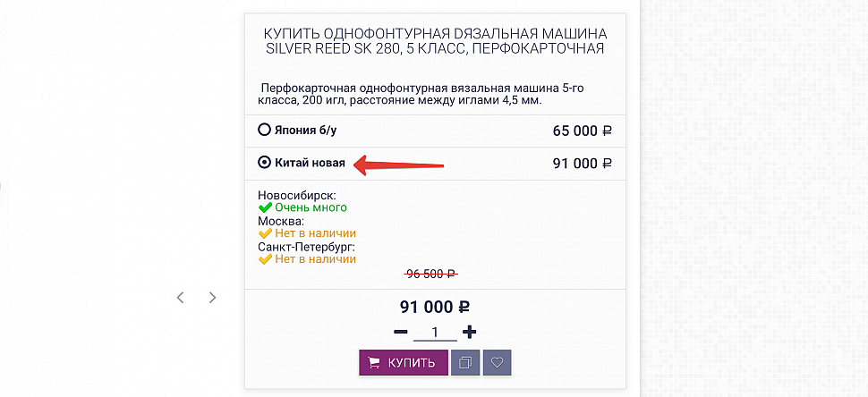The height and width of the screenshot is (397, 868).
Task: Click the Silver Reed SK 280 product title
Action: [435, 41]
